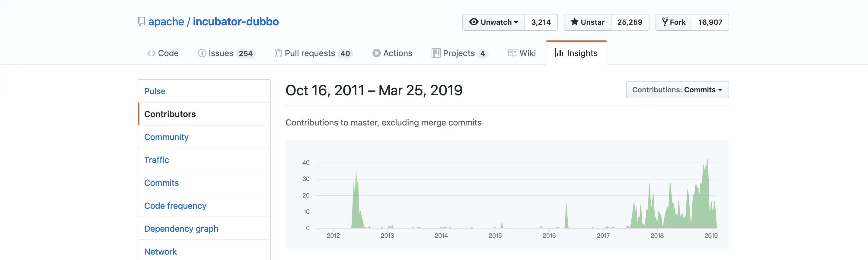Image resolution: width=868 pixels, height=260 pixels.
Task: Click the Actions play icon
Action: [376, 53]
